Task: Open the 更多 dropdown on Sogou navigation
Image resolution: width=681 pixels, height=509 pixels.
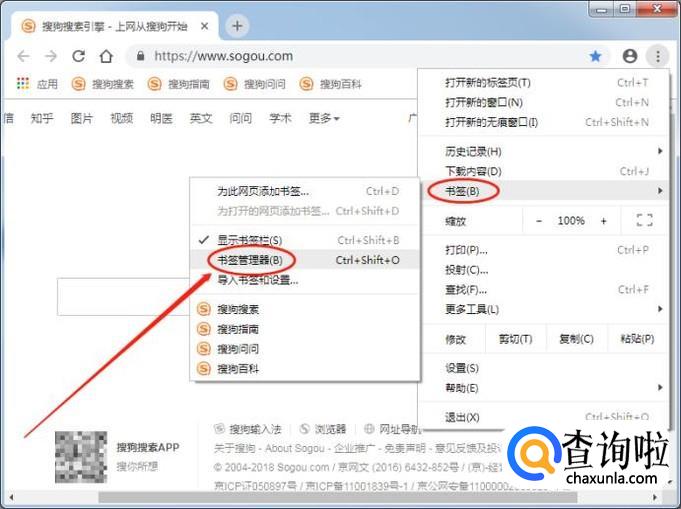Action: click(x=324, y=118)
